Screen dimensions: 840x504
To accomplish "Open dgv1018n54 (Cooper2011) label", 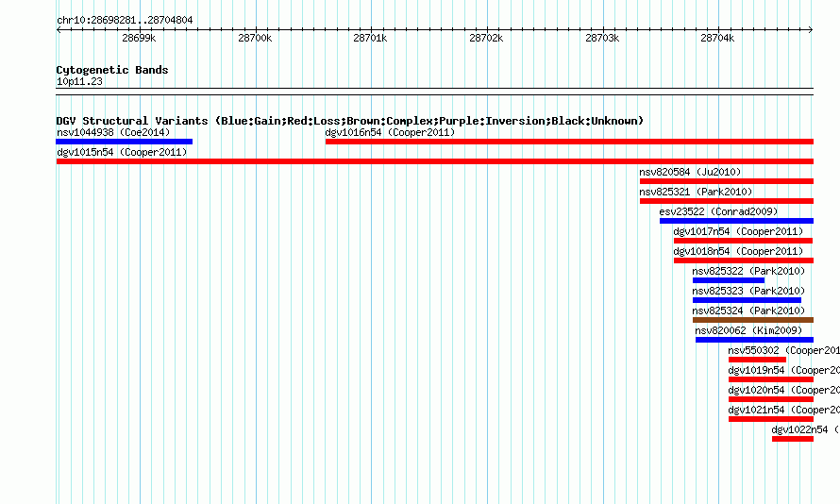I will (738, 251).
